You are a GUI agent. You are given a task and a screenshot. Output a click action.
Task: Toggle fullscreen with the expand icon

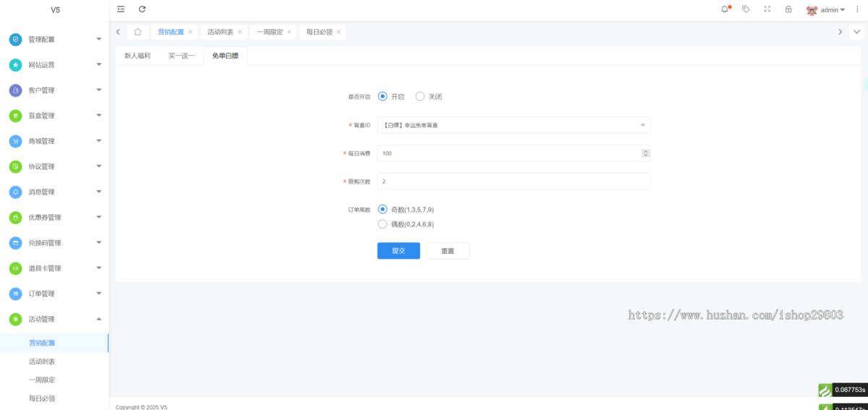(767, 9)
